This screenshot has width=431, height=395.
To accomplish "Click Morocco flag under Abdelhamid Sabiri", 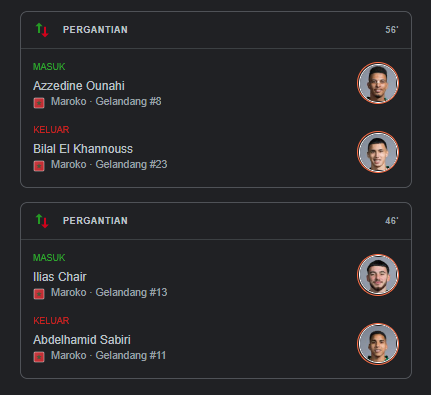I will point(39,357).
